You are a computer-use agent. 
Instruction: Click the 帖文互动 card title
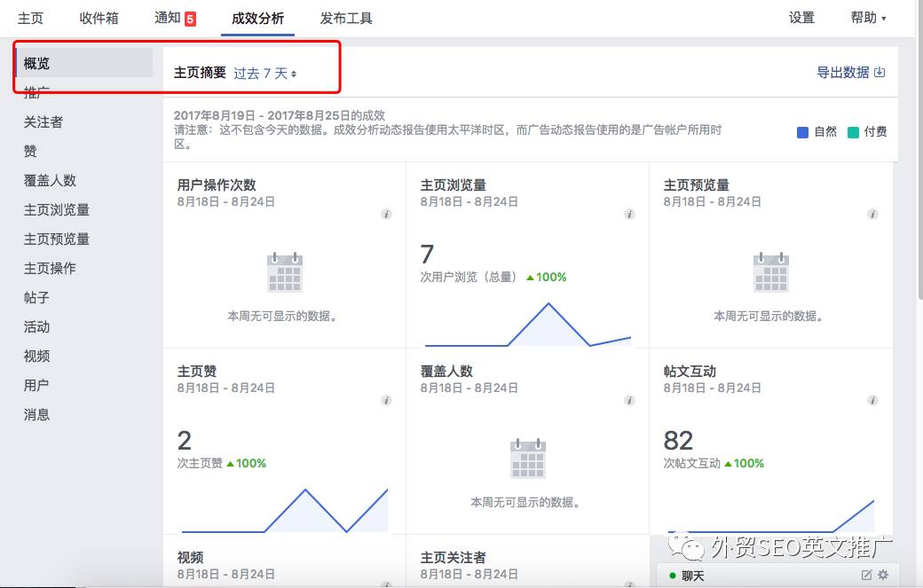point(690,372)
